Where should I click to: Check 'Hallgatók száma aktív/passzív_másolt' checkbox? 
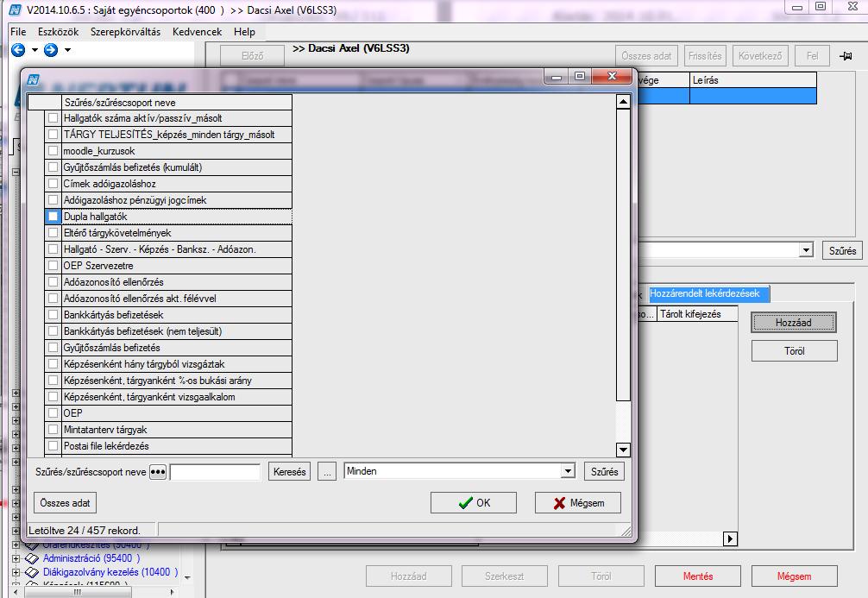coord(53,118)
